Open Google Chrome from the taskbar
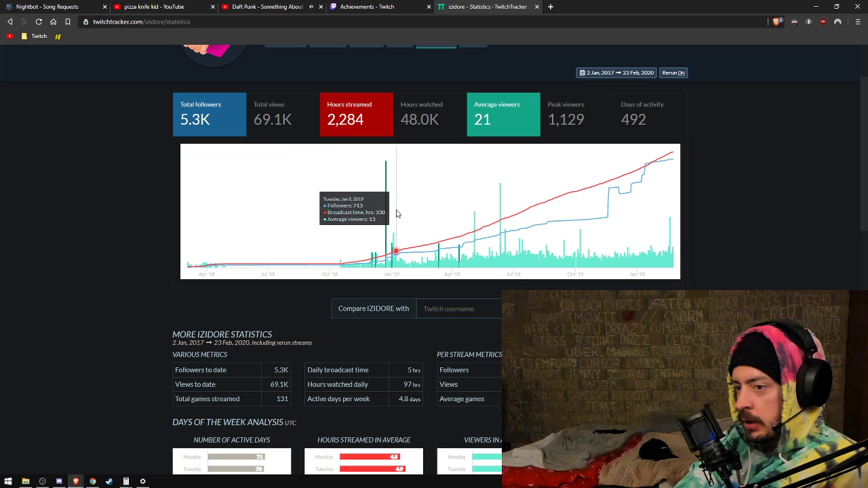 [x=93, y=481]
